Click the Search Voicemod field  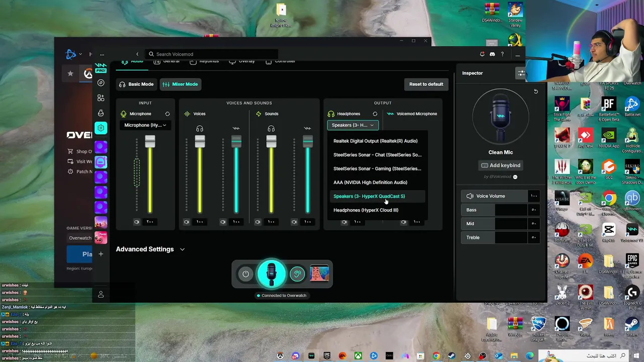point(211,54)
